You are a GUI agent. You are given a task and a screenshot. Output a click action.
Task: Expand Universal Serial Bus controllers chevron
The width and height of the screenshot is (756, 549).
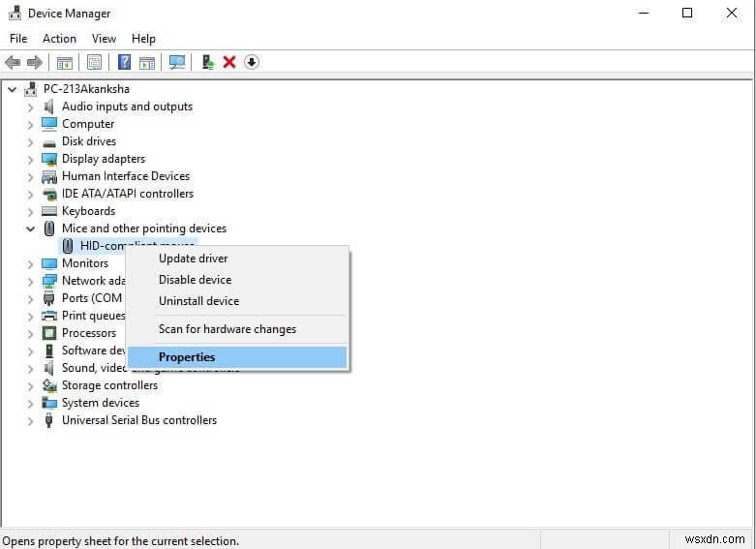pos(30,421)
